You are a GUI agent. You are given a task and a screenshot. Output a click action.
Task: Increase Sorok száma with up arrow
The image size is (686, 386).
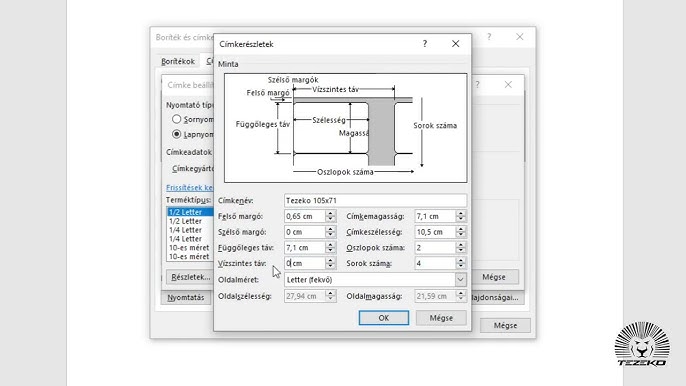tap(461, 260)
